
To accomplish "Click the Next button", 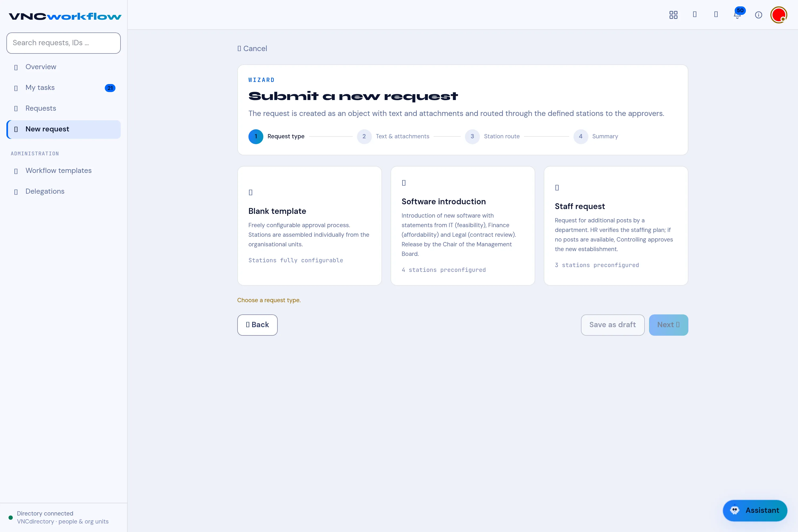I will 669,325.
